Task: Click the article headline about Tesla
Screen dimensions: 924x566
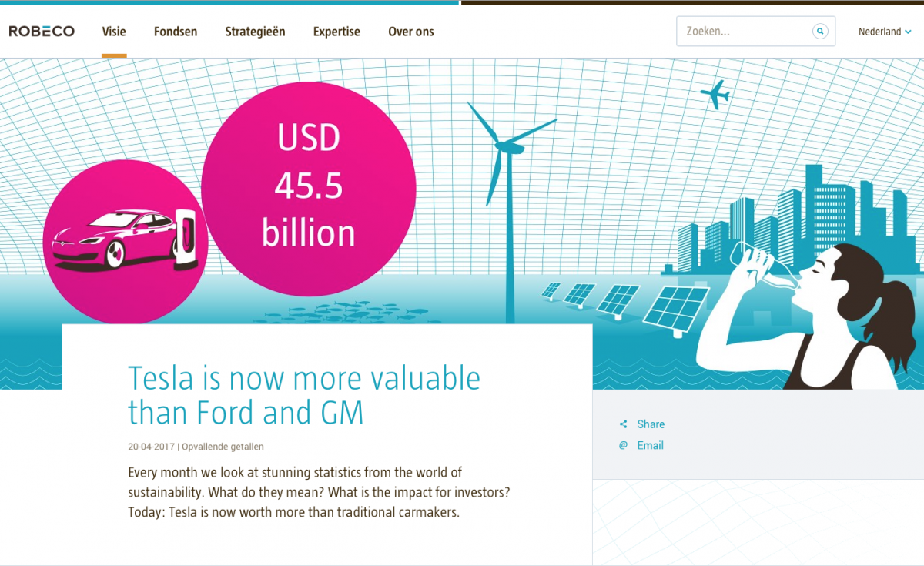Action: point(304,396)
